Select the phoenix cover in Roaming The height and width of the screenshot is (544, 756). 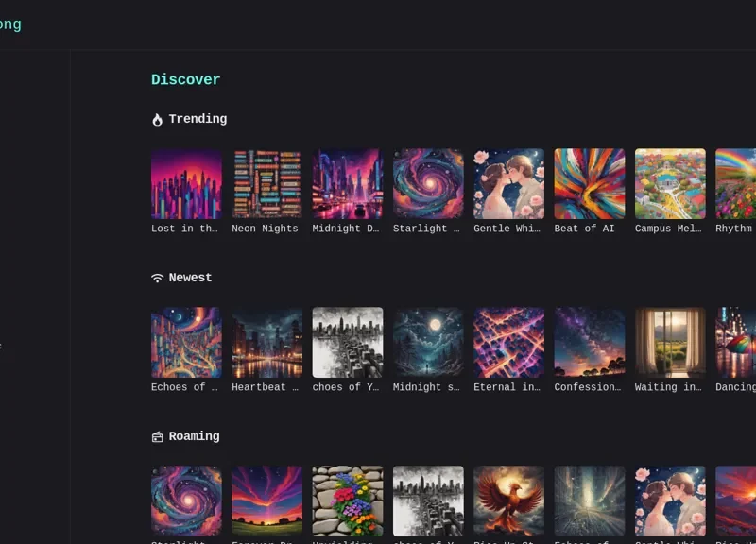[508, 501]
